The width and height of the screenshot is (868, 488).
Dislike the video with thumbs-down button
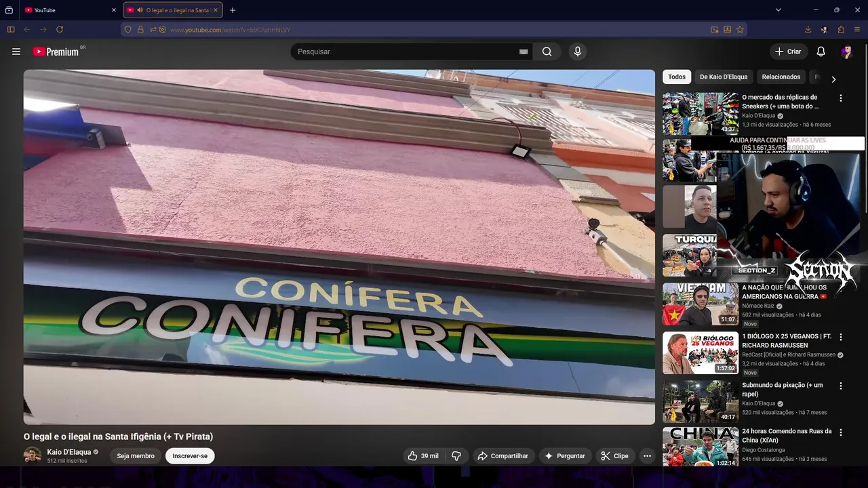tap(456, 456)
